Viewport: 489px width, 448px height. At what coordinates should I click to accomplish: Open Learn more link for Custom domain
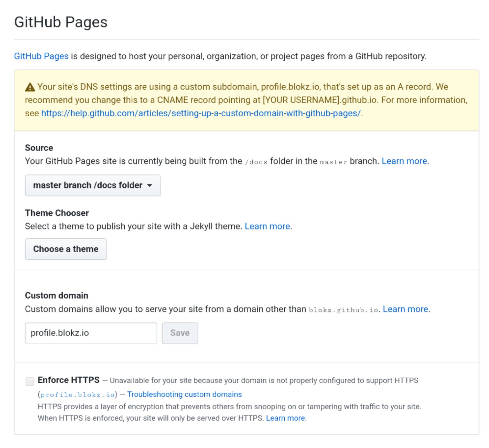(406, 309)
